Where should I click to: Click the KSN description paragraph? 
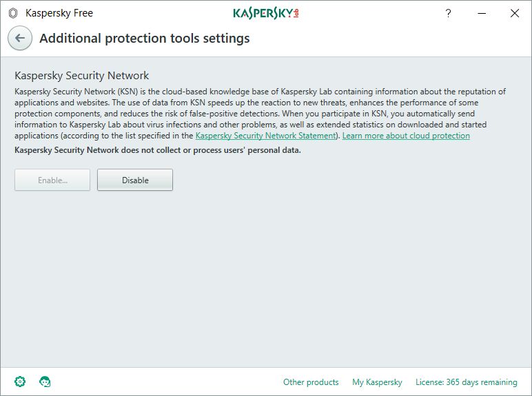[260, 108]
